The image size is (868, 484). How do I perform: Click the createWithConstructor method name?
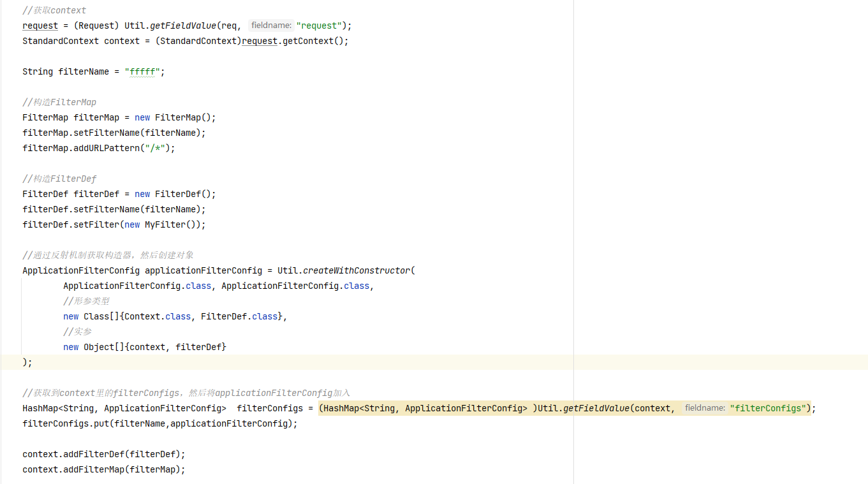point(356,270)
